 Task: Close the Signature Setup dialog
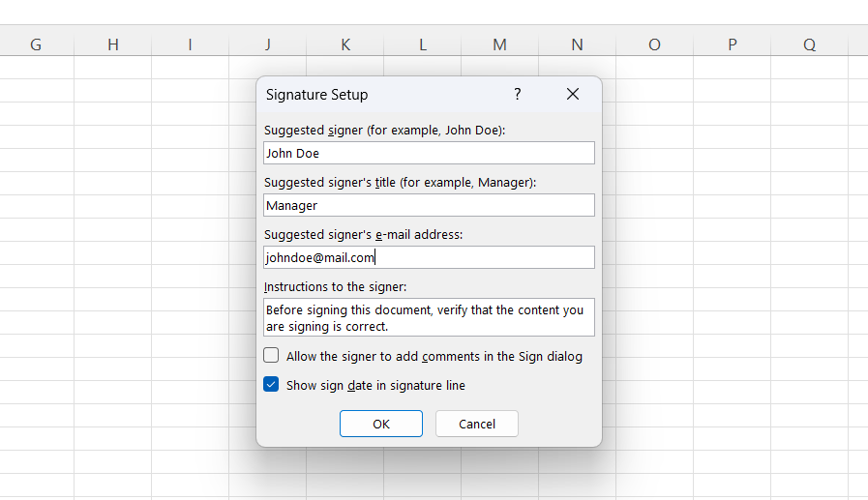pos(573,94)
